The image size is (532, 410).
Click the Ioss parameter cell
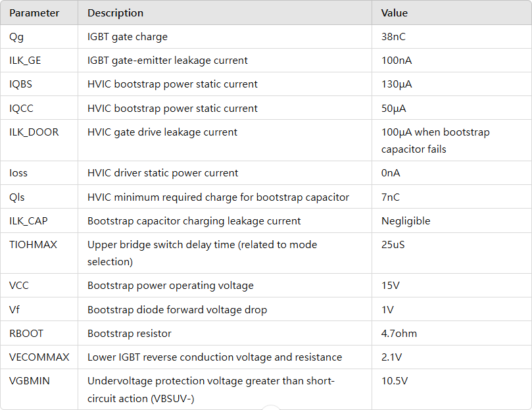[x=18, y=173]
